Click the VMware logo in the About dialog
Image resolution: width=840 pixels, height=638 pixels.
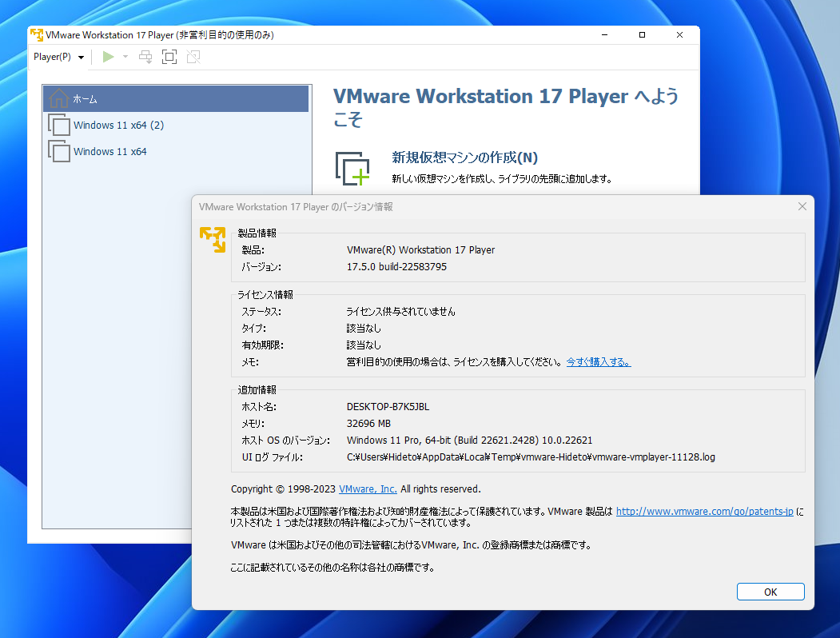[x=212, y=239]
